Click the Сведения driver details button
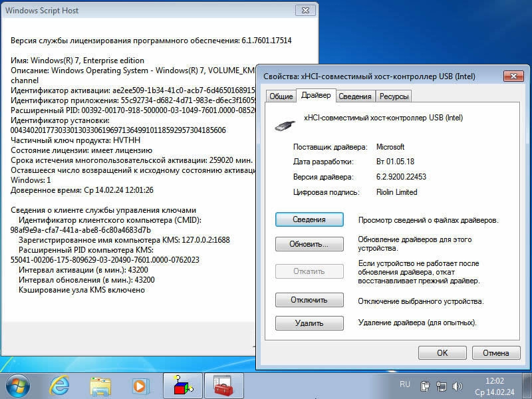This screenshot has height=399, width=532. click(309, 219)
